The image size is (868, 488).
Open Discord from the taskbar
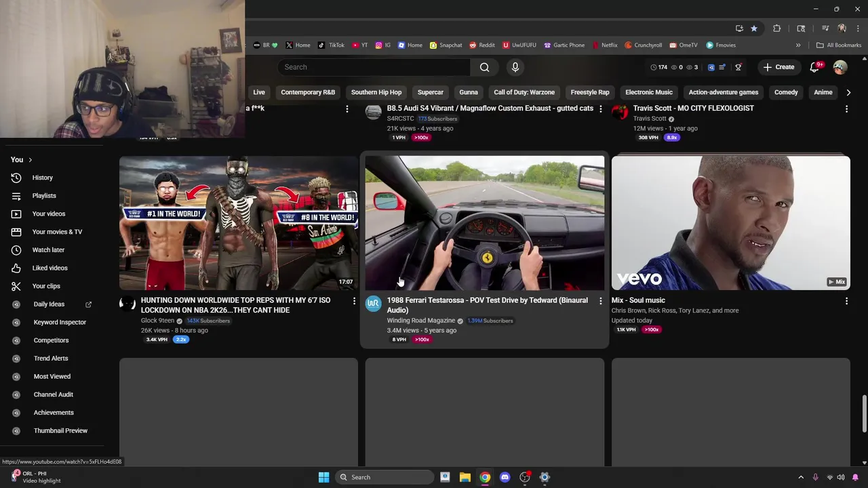pos(505,477)
